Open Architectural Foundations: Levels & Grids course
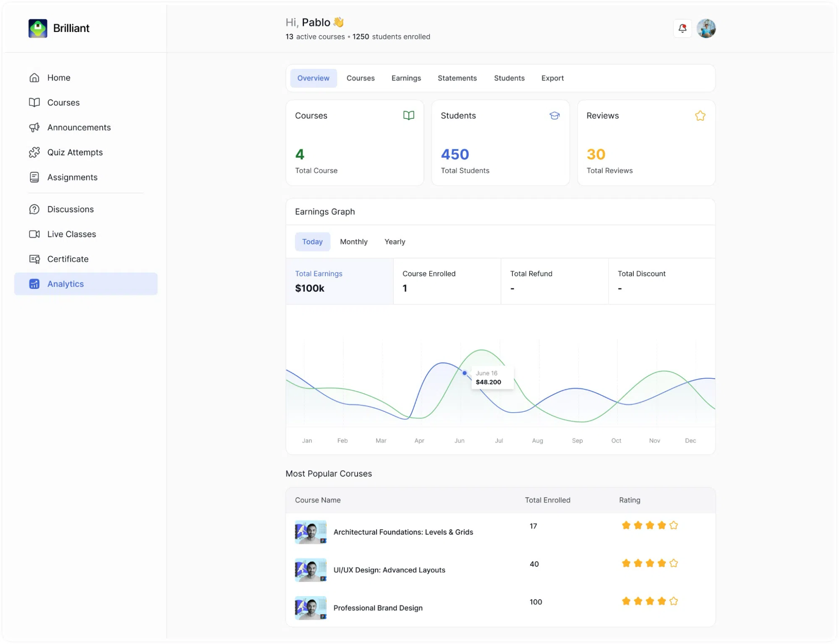This screenshot has width=839, height=644. pyautogui.click(x=403, y=532)
